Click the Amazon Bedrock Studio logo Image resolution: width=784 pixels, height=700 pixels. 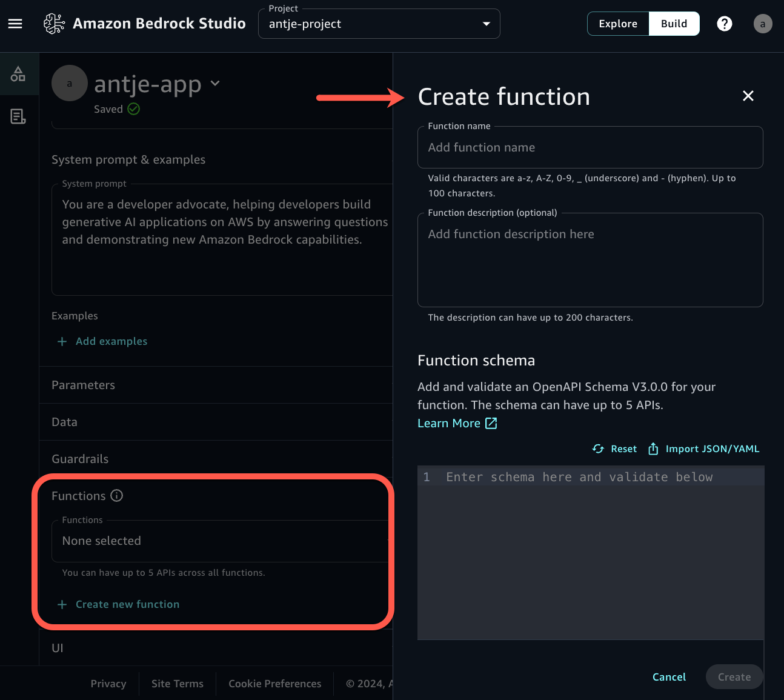click(55, 24)
